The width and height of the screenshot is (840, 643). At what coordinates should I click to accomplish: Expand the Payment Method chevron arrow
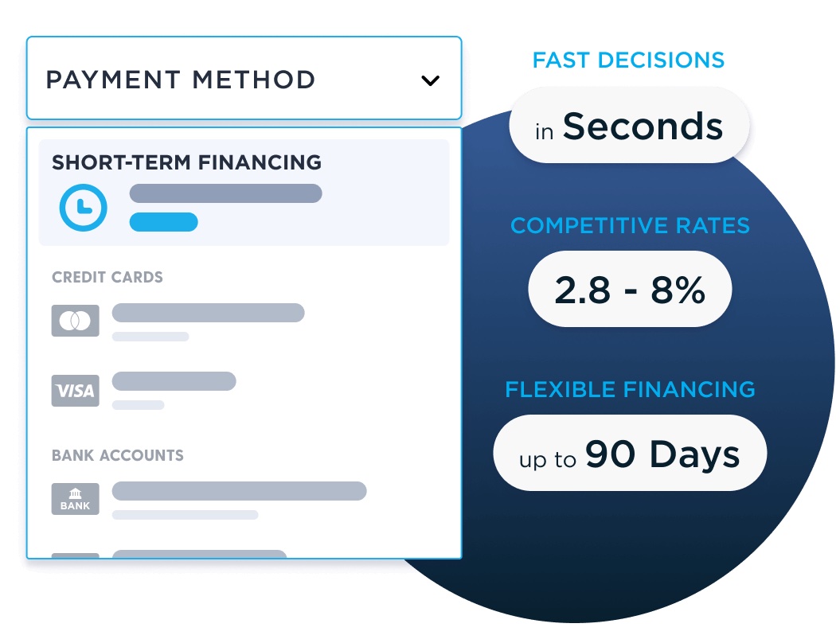coord(430,80)
